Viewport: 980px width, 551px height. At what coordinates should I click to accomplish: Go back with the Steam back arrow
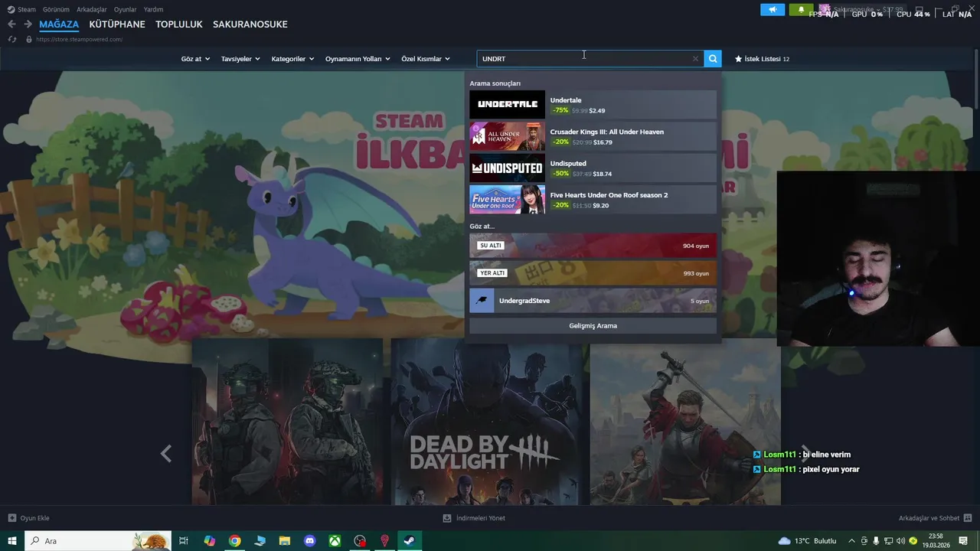[x=11, y=24]
